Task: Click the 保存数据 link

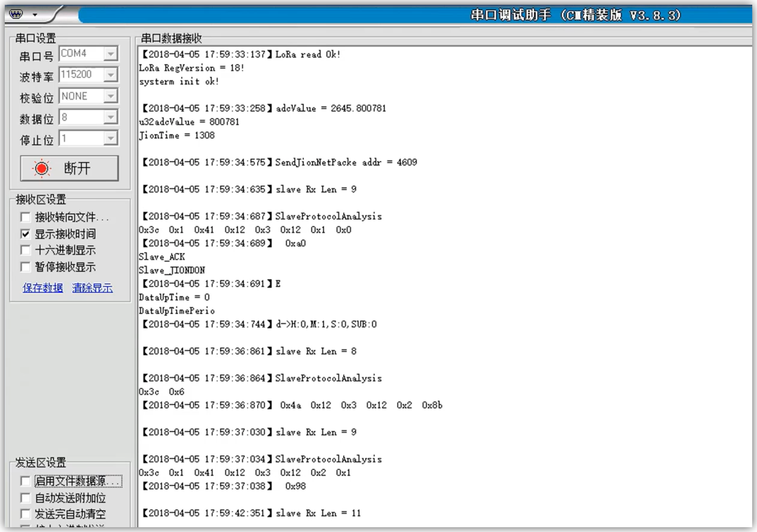Action: click(x=43, y=288)
